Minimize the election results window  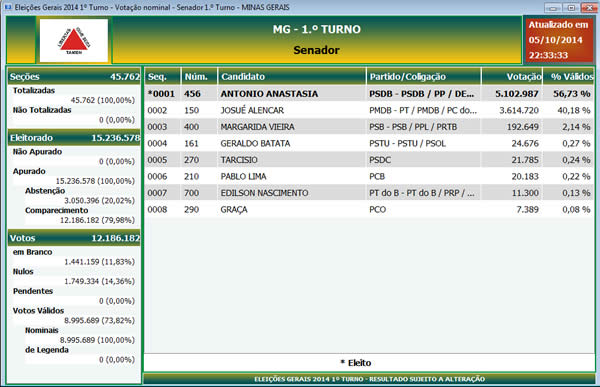click(553, 8)
